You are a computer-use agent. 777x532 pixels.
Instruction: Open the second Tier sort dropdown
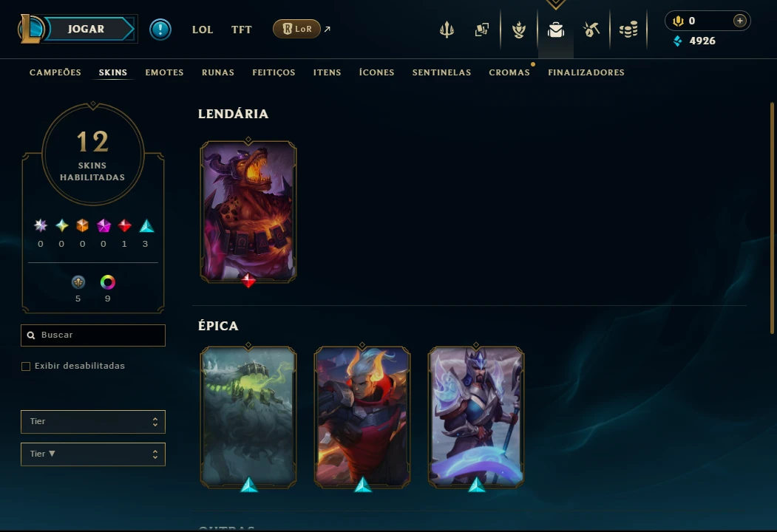coord(93,454)
